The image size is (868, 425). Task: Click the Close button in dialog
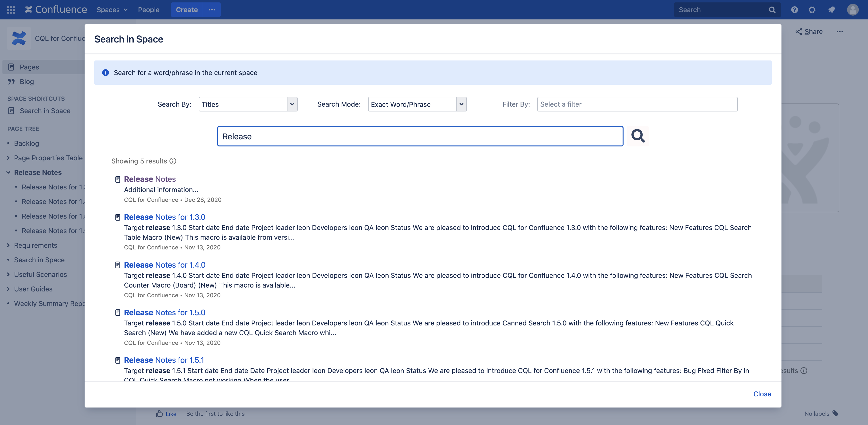click(762, 394)
